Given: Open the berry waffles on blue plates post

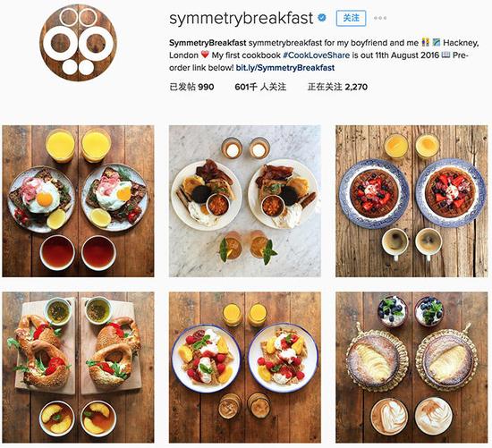Looking at the screenshot, I should (x=411, y=201).
